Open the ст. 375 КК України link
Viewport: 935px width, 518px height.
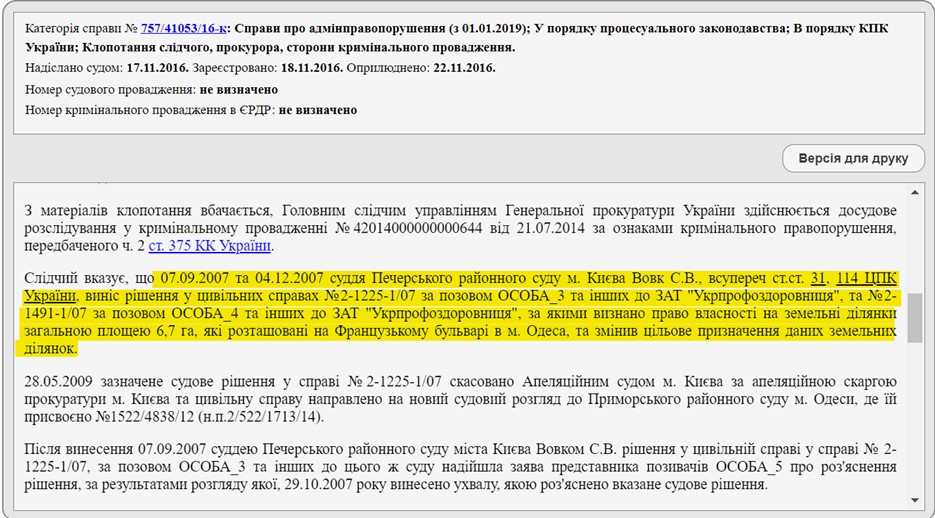pyautogui.click(x=210, y=246)
